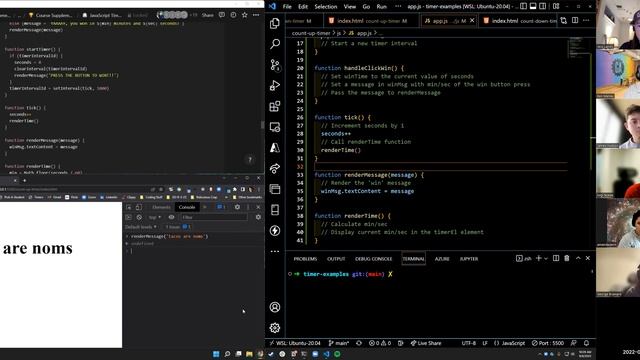Open the Azure view icon
The width and height of the screenshot is (640, 360).
(x=275, y=148)
